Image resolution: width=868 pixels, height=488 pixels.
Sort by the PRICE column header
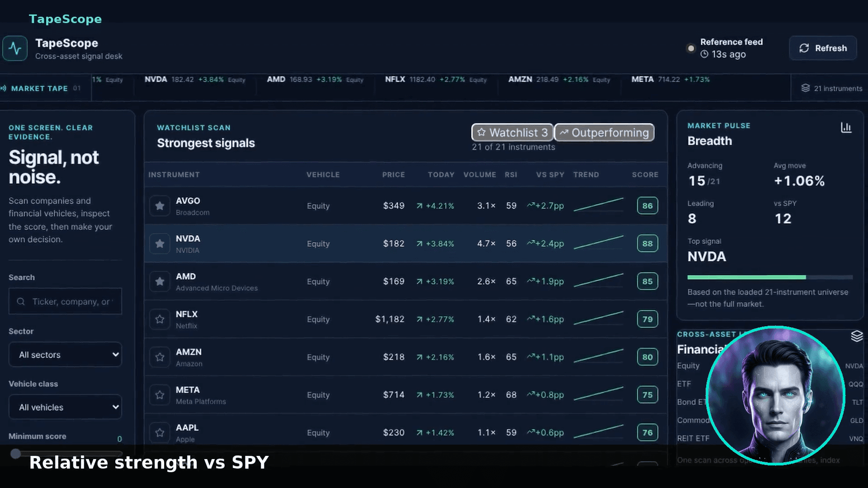[393, 175]
